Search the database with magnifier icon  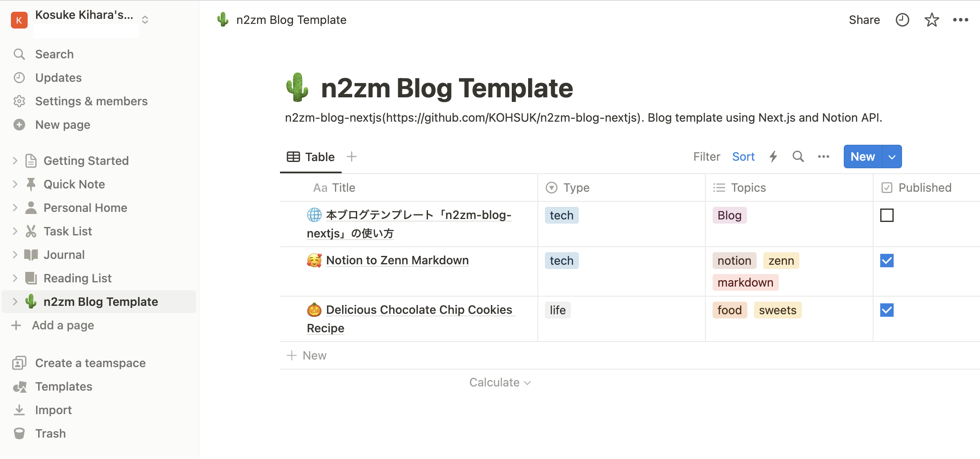[x=798, y=156]
